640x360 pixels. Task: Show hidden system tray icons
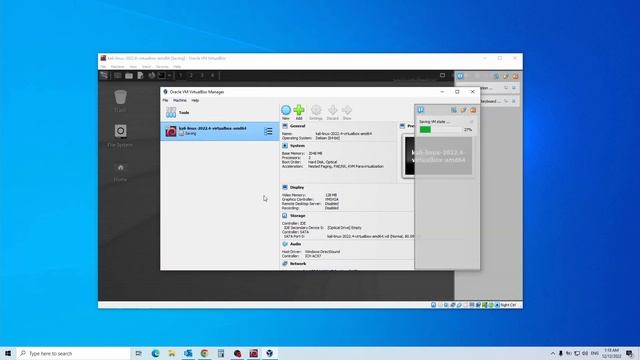click(x=553, y=353)
